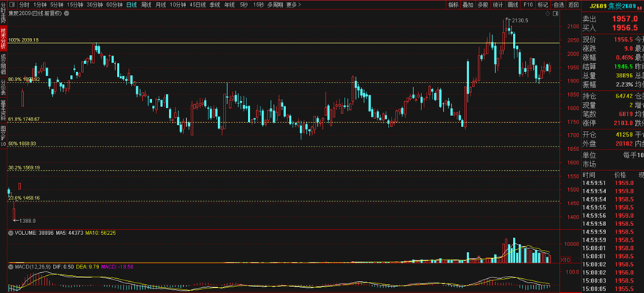Click the 持仓 value 64742
The width and height of the screenshot is (644, 293).
click(625, 96)
